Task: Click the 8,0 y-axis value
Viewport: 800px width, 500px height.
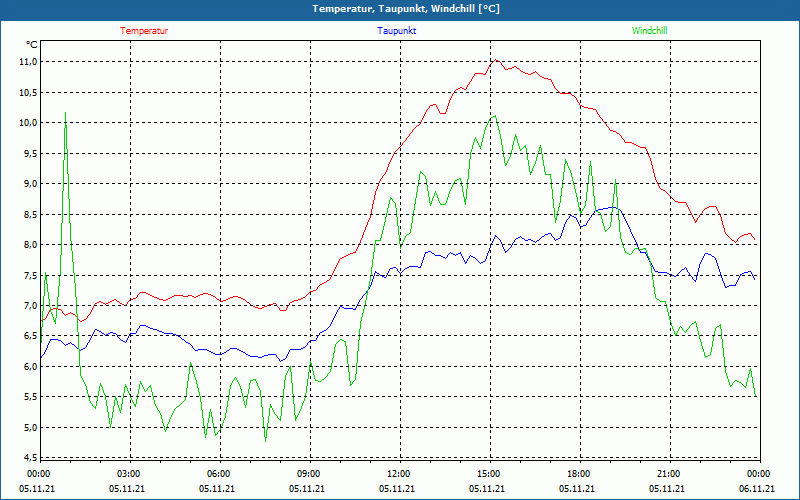Action: click(30, 244)
